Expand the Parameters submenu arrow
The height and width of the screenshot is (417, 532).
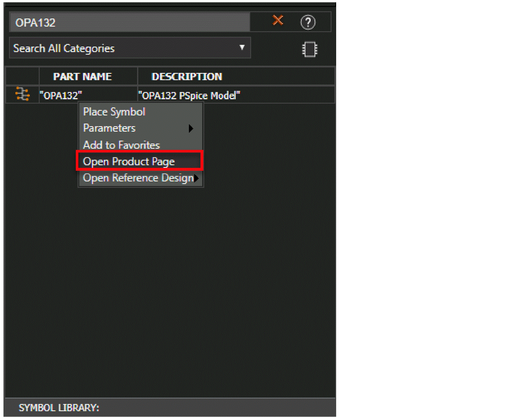(x=191, y=128)
